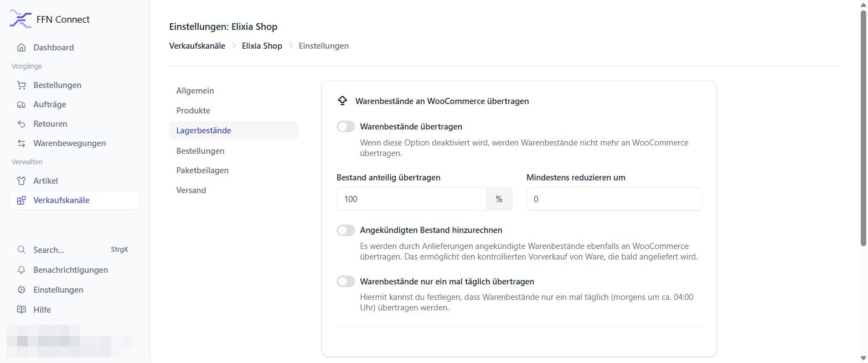This screenshot has width=868, height=363.
Task: Focus the Mindestens reduzieren um field
Action: click(x=614, y=199)
